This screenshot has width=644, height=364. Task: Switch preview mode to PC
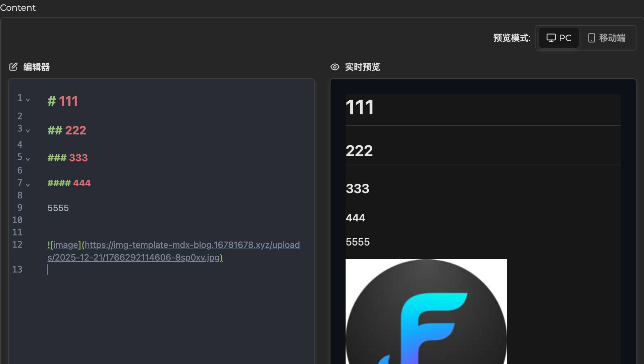pos(559,38)
